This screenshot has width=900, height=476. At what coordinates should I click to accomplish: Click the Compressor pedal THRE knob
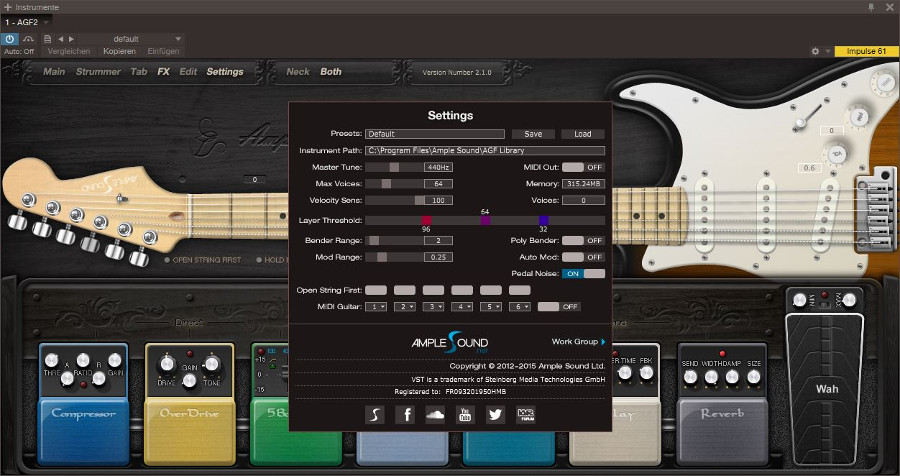51,360
